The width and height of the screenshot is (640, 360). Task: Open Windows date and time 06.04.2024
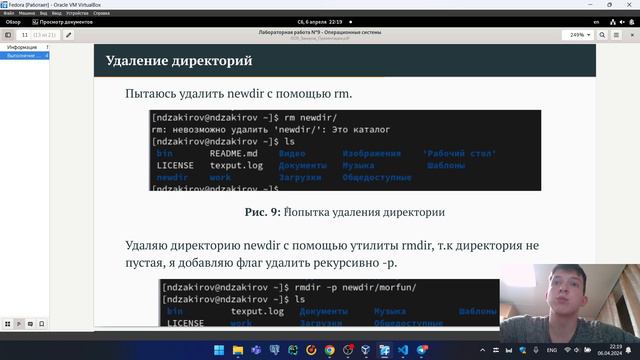point(609,350)
